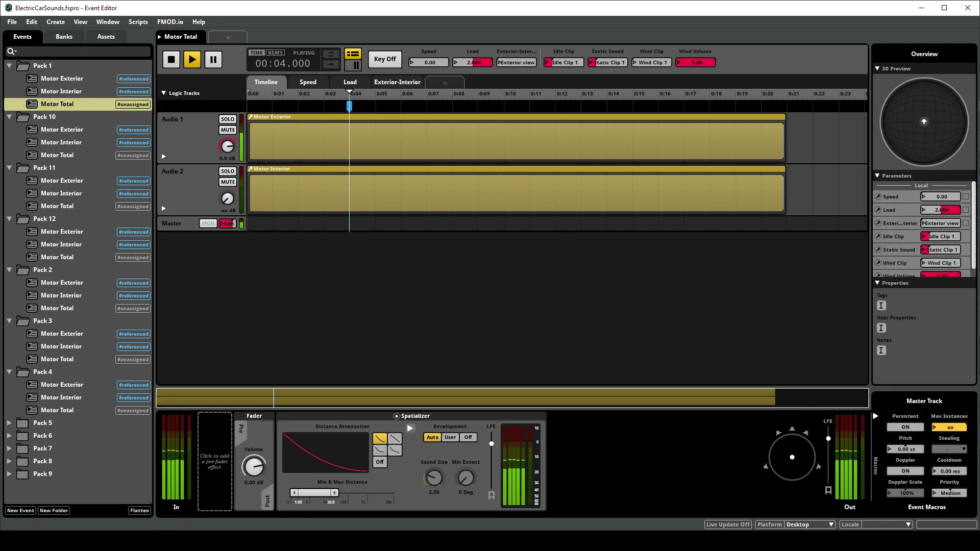Expand the Pack 5 folder
Viewport: 980px width, 551px height.
coord(9,423)
